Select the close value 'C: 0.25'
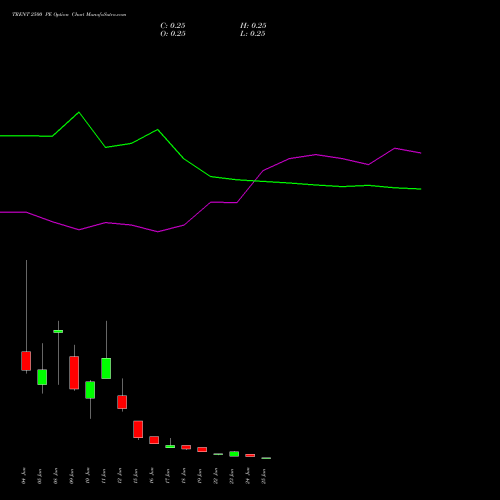The image size is (500, 500). (173, 26)
